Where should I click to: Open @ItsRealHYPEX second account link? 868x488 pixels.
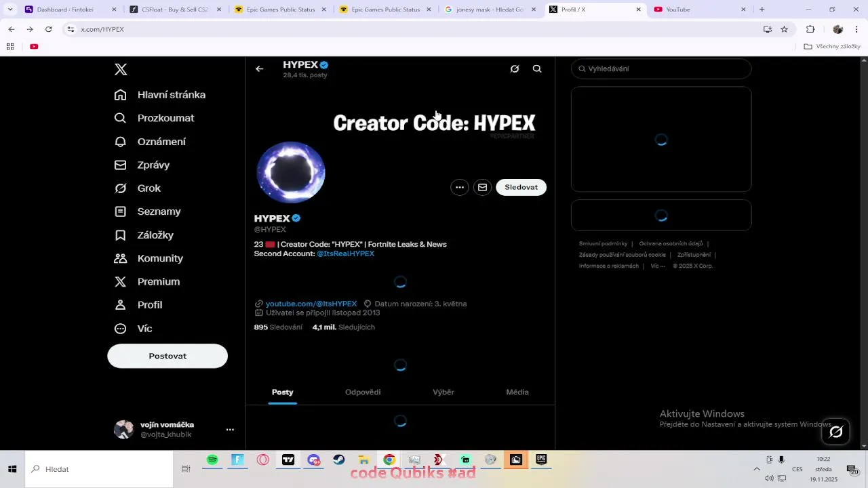[x=346, y=253]
